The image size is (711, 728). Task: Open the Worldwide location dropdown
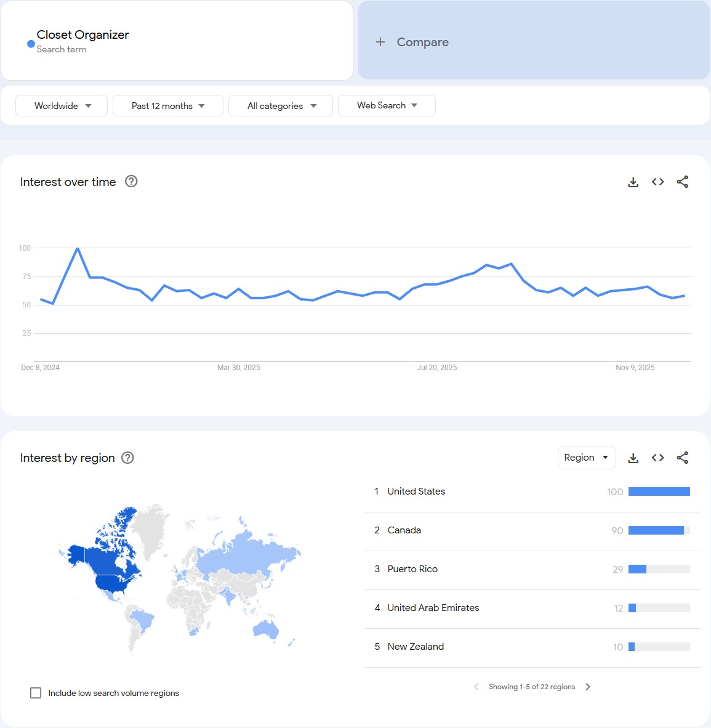pos(62,106)
